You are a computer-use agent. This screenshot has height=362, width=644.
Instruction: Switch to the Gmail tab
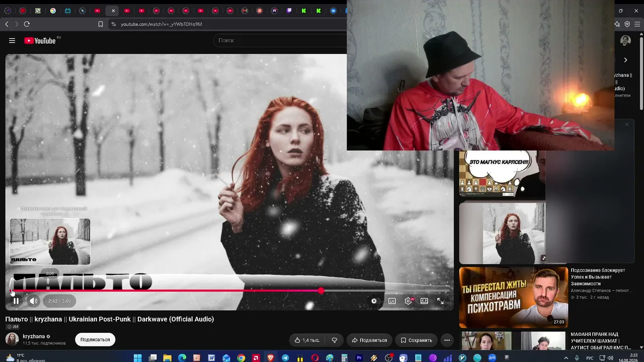point(245,11)
